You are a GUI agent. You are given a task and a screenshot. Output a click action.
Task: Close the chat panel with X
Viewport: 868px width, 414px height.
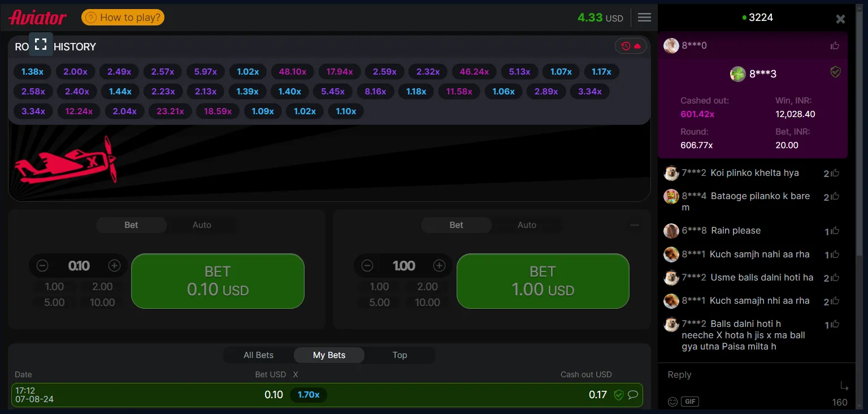pyautogui.click(x=840, y=19)
